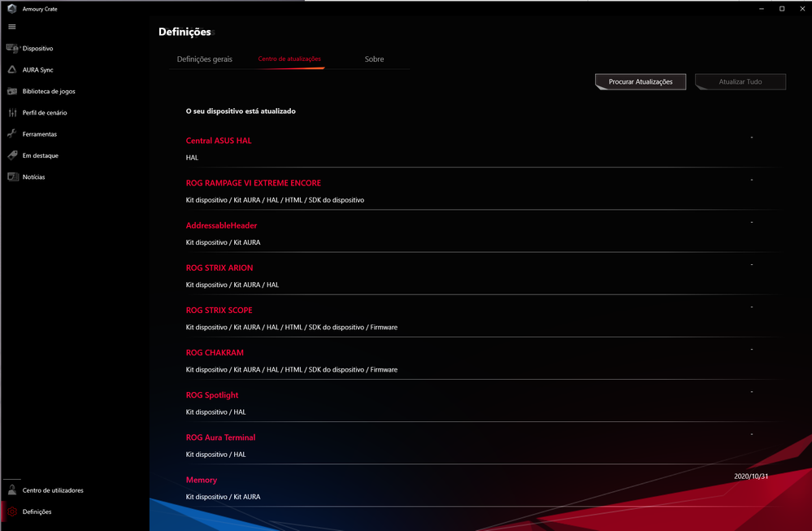The width and height of the screenshot is (812, 531).
Task: Open Em destaque section
Action: click(41, 155)
